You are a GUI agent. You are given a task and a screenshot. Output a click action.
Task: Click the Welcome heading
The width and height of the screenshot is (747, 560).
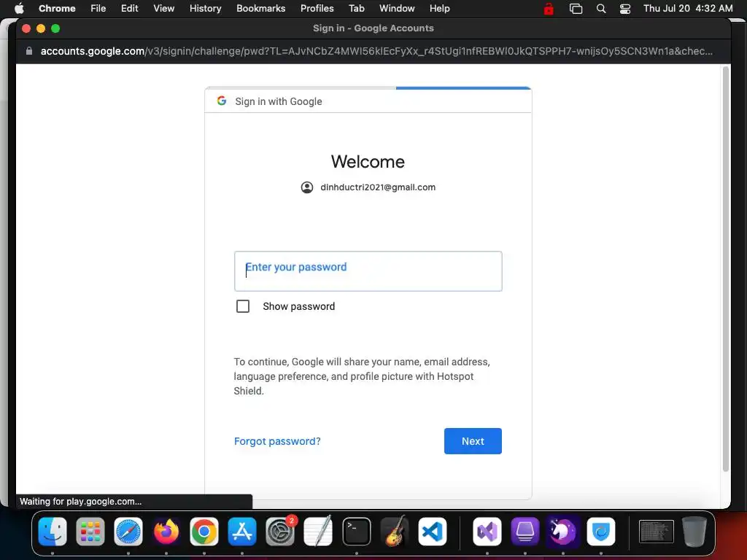(x=368, y=161)
